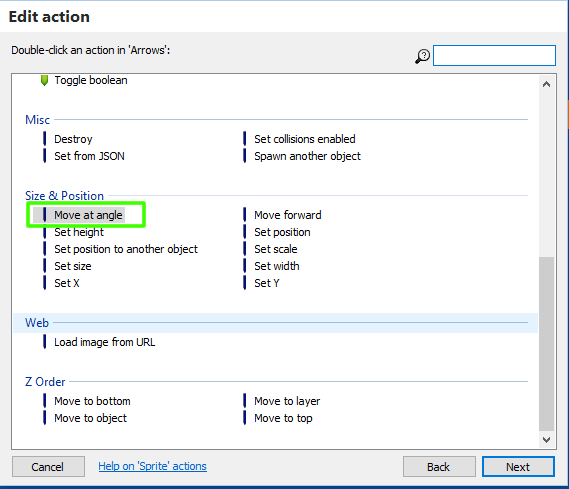Focus the action search field
Screen dimensions: 569x489
pos(494,56)
